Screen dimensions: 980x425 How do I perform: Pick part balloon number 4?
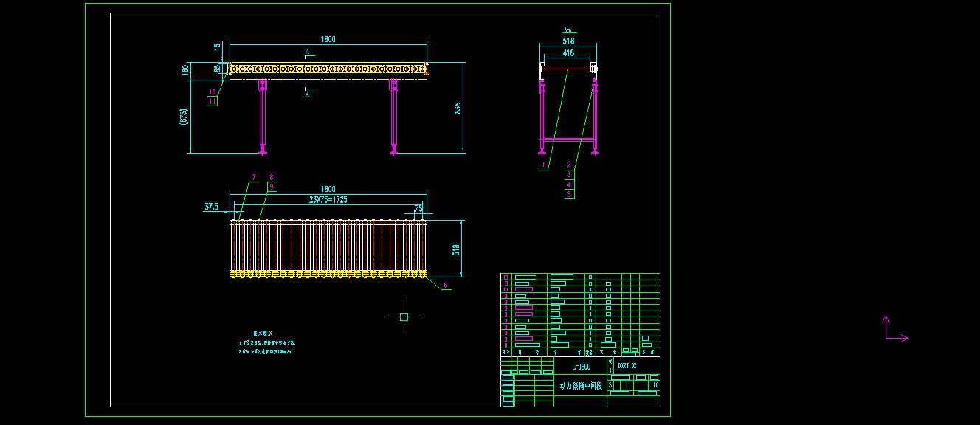(x=569, y=184)
